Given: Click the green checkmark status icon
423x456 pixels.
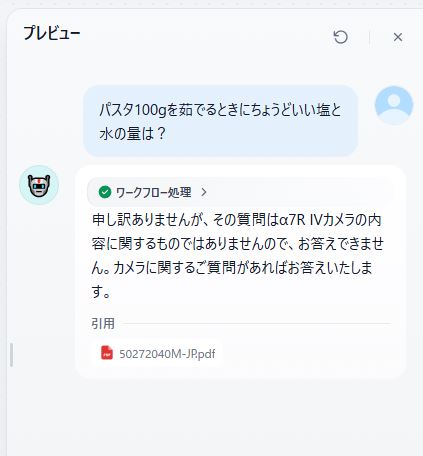Looking at the screenshot, I should pyautogui.click(x=105, y=192).
